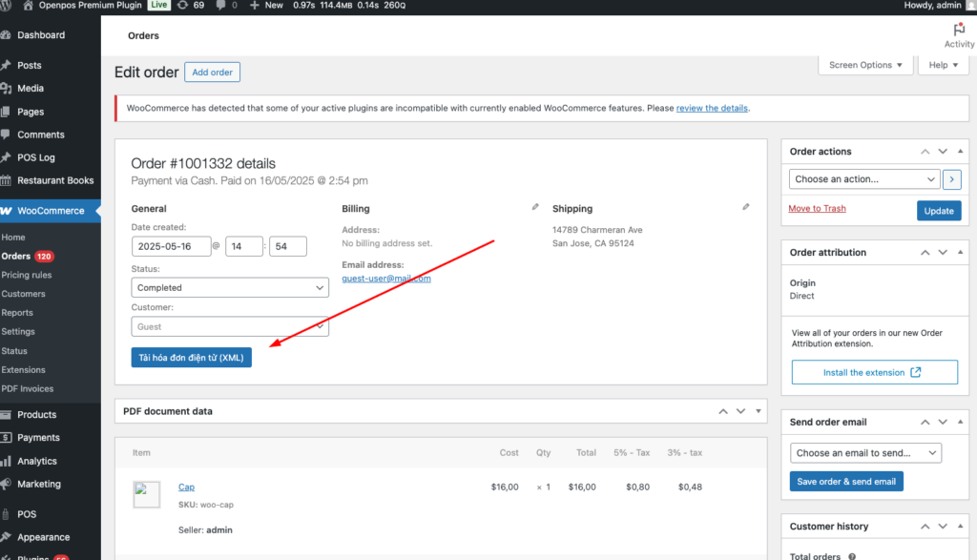Open PDF Invoices submenu
The image size is (977, 560).
[28, 388]
